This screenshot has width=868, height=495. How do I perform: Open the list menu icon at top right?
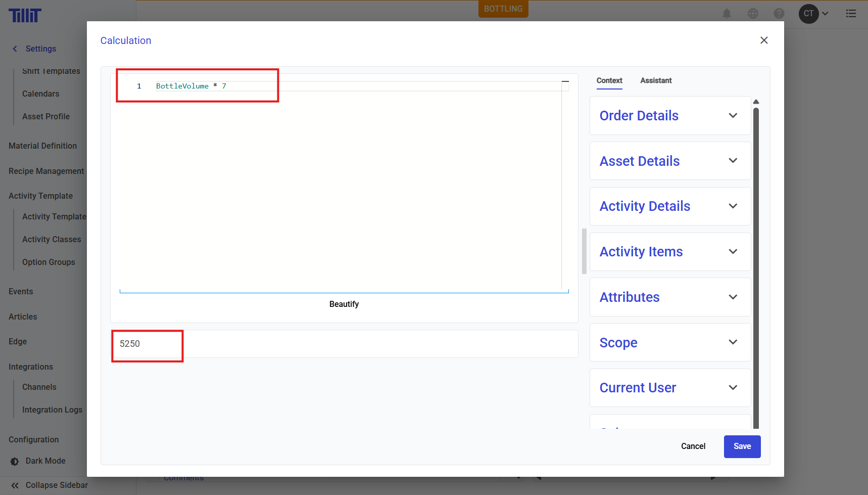click(x=851, y=14)
